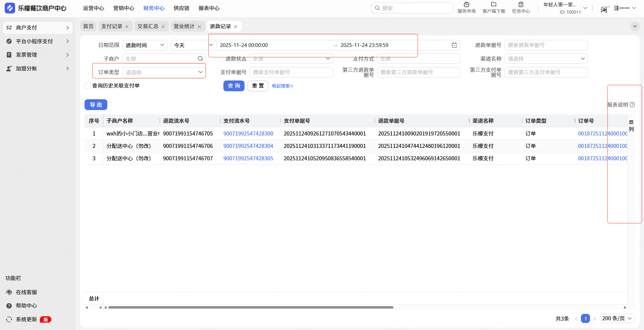The height and width of the screenshot is (330, 644).
Task: Click the 退款单据号 search input field
Action: click(x=546, y=45)
